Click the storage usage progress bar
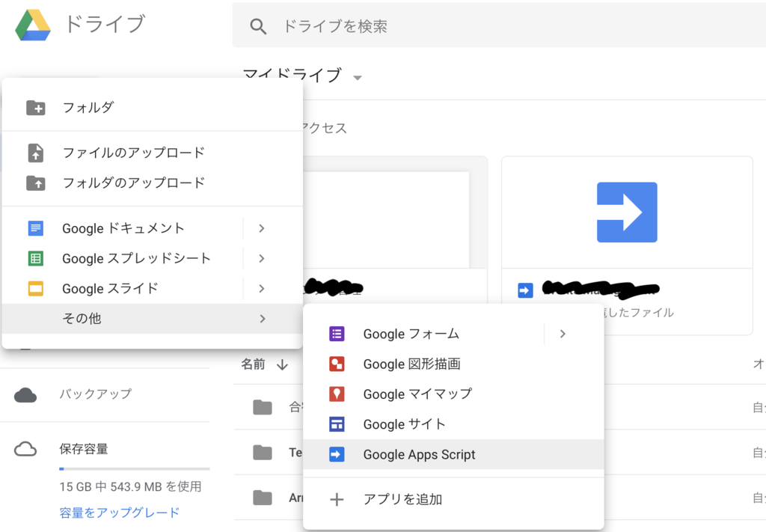The height and width of the screenshot is (532, 766). click(135, 469)
